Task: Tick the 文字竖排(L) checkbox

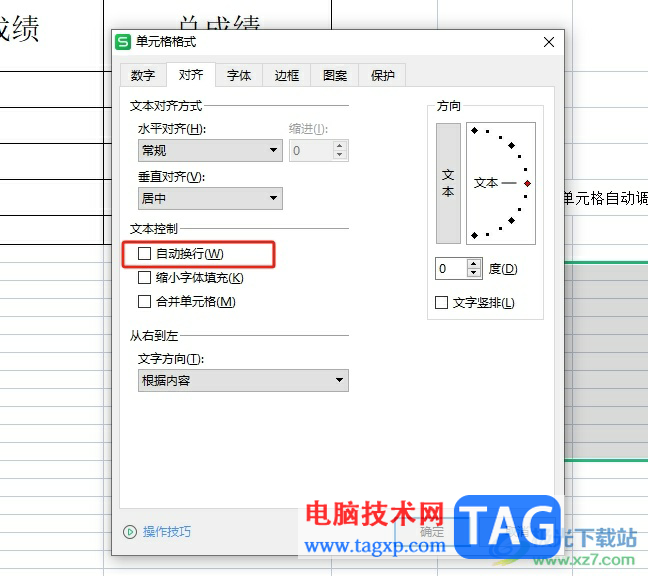Action: 441,302
